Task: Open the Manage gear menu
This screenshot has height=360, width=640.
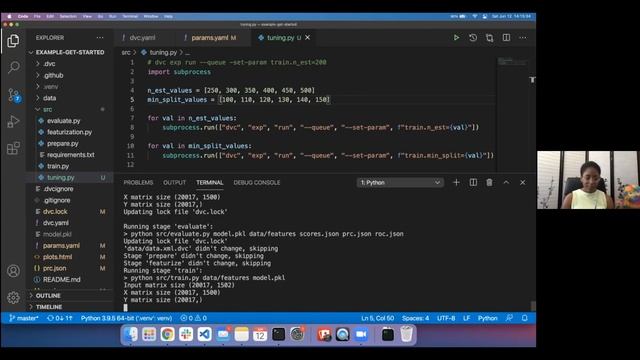Action: pyautogui.click(x=13, y=298)
